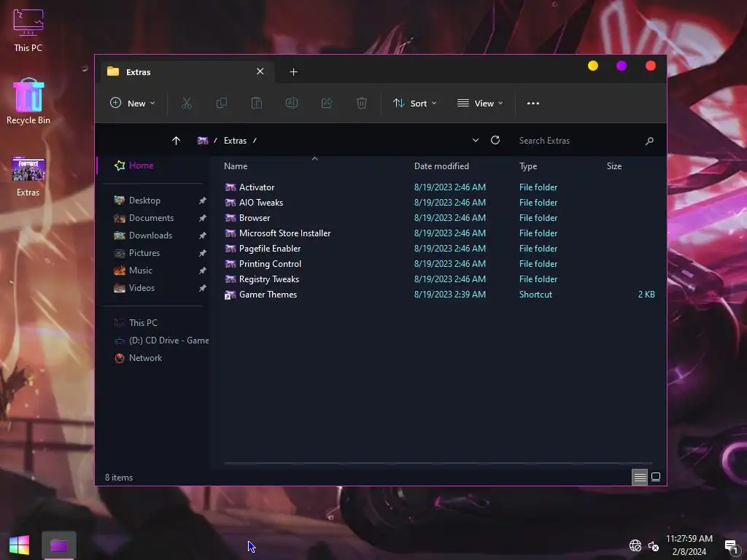Click pin icon next to Music

(x=203, y=271)
